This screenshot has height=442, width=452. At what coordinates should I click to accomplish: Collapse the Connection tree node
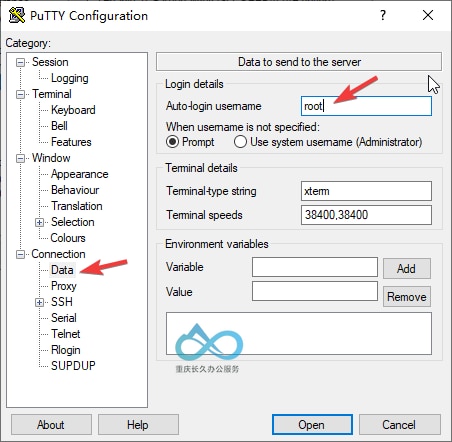[20, 254]
